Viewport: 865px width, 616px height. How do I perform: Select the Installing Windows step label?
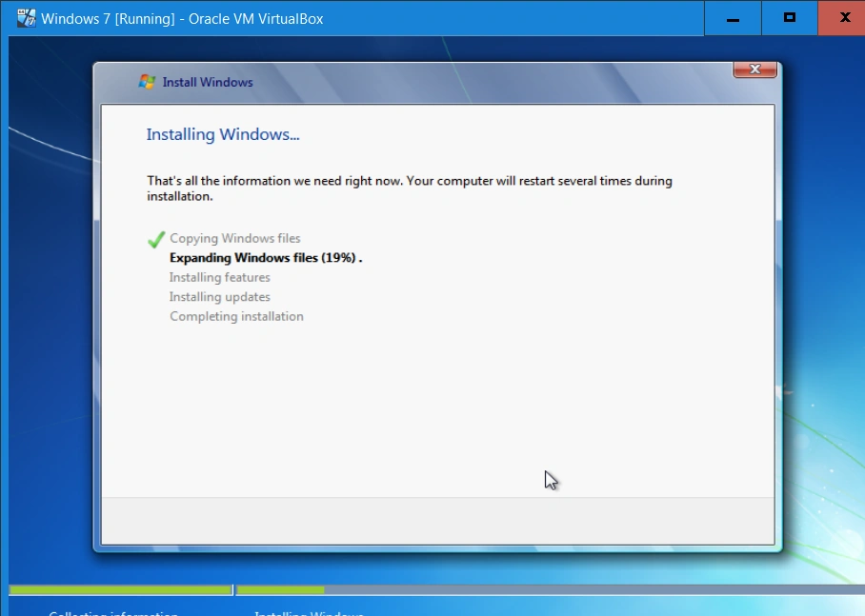click(x=309, y=613)
